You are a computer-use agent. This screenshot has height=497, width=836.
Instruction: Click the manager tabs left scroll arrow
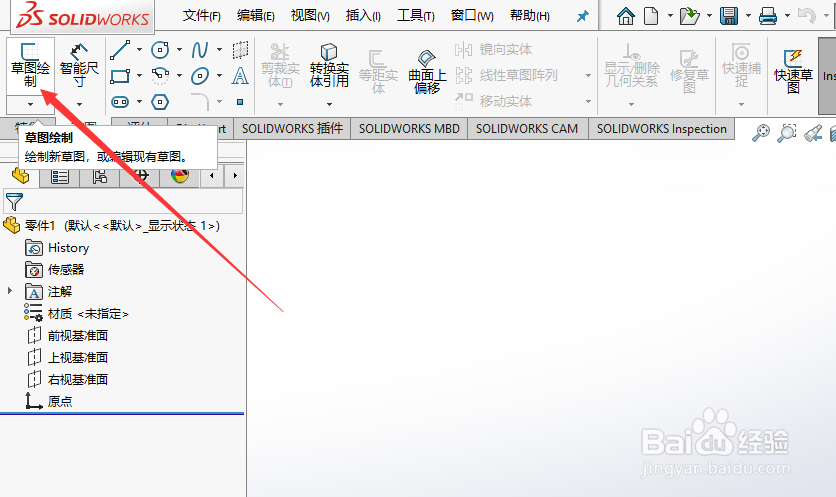click(x=212, y=175)
